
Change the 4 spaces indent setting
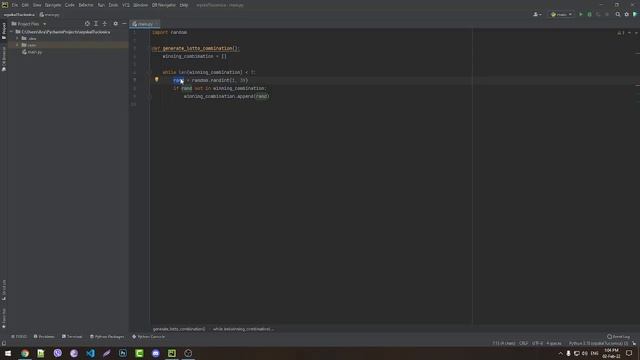554,344
